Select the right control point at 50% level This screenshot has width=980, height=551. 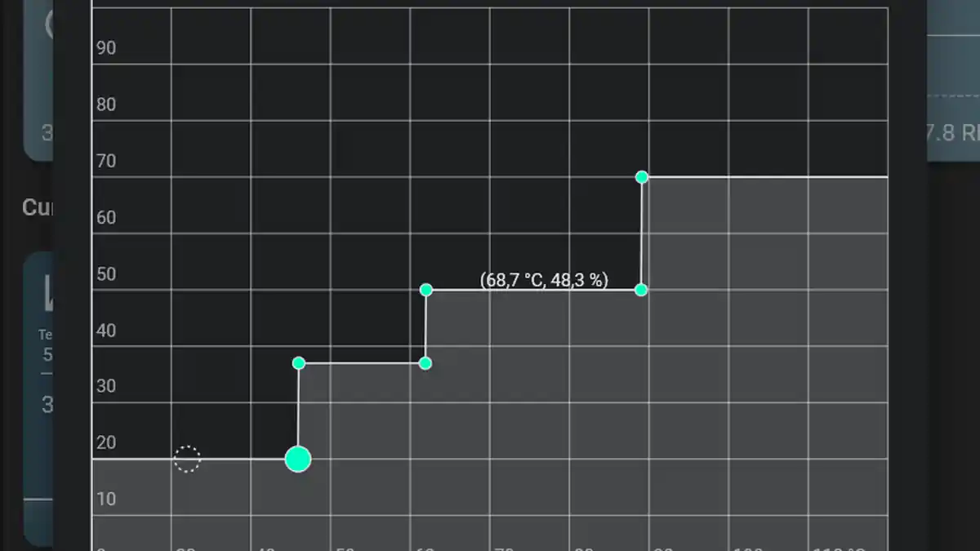(641, 289)
